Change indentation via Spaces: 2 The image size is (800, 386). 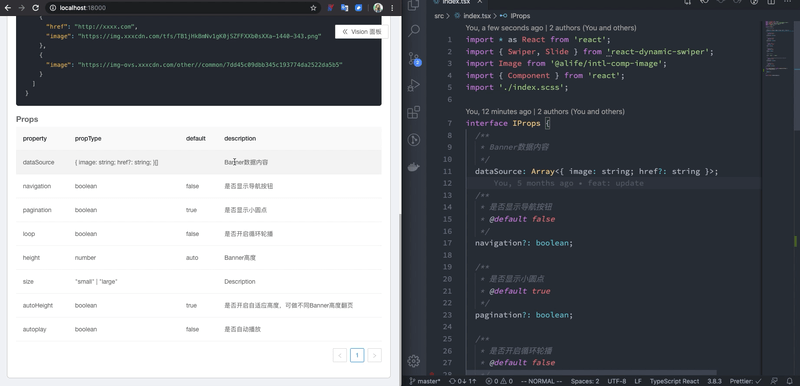(x=585, y=381)
